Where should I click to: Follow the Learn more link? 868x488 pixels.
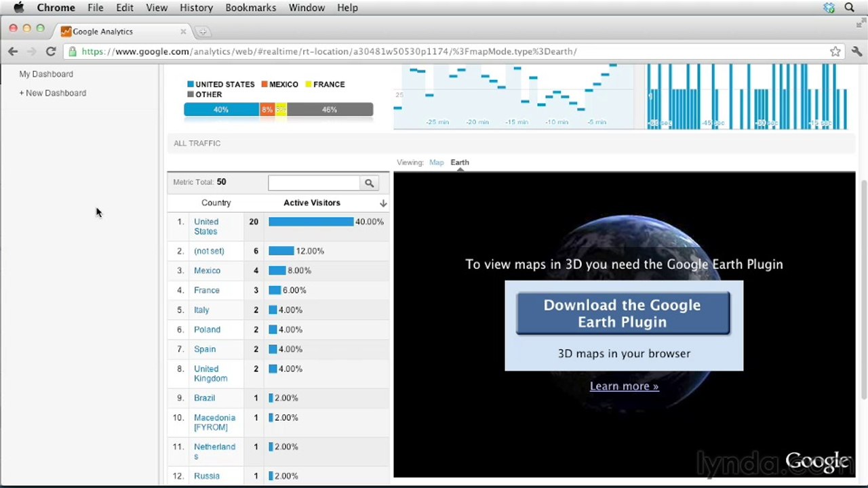click(624, 386)
